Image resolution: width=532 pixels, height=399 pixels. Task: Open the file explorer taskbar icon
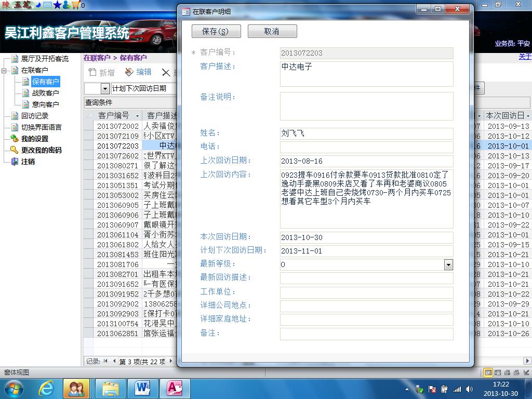111,389
